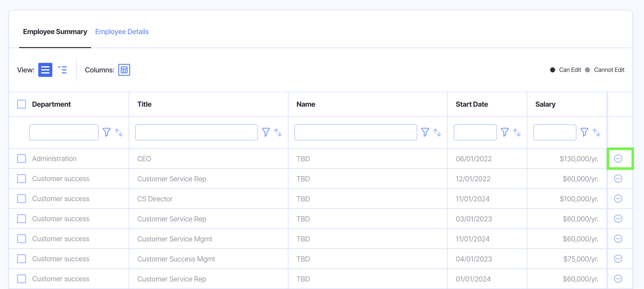Open more options for CS Director row
Screen dimensions: 644x289
point(618,199)
